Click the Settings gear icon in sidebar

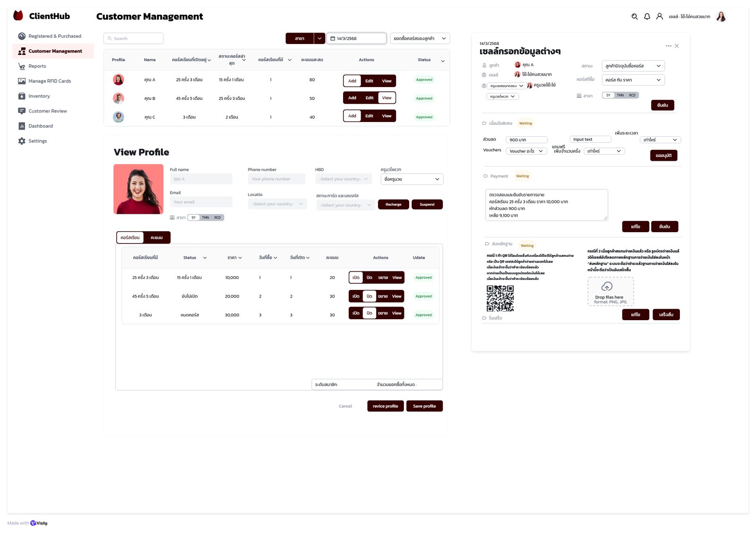22,141
